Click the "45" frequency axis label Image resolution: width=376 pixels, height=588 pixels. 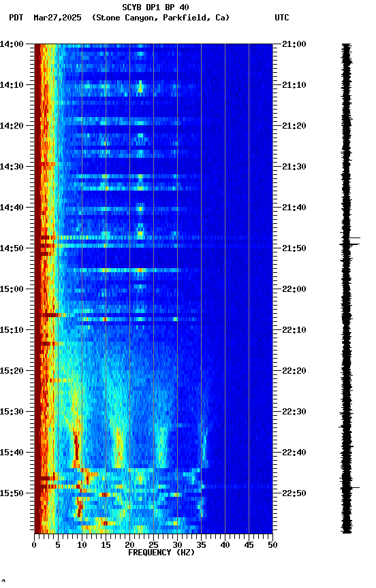249,545
